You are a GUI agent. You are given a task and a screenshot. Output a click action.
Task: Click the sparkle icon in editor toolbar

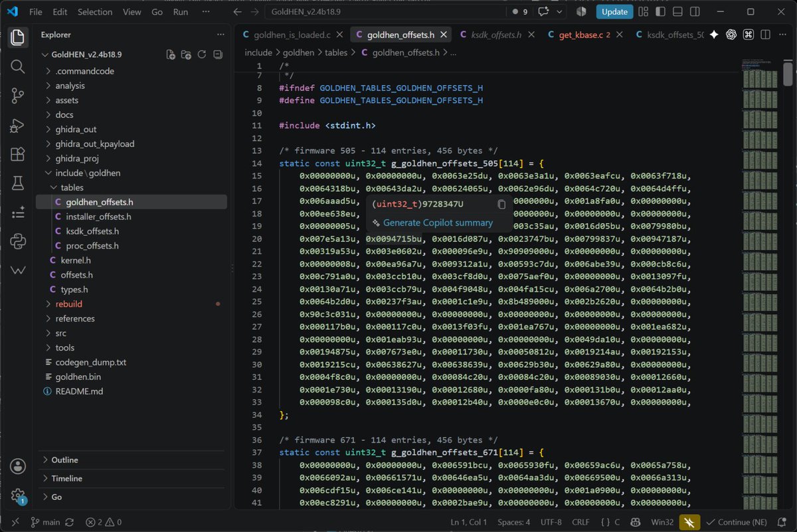click(x=714, y=35)
